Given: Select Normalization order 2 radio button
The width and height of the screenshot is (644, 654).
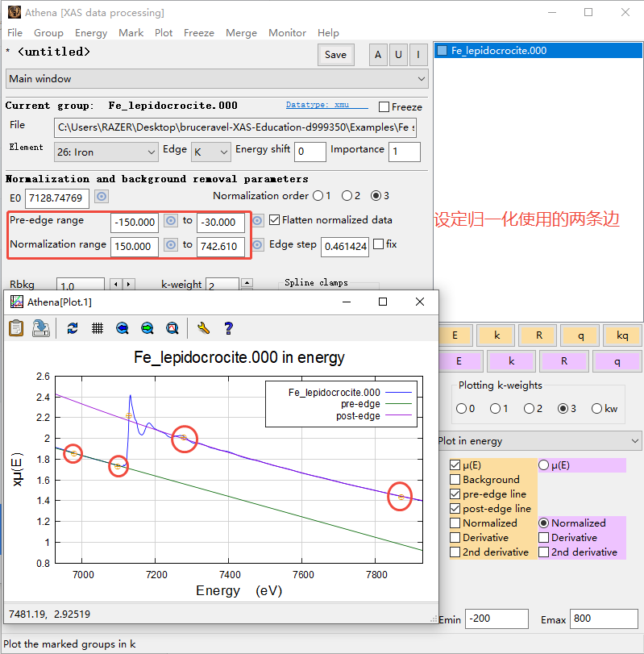Looking at the screenshot, I should pos(347,196).
